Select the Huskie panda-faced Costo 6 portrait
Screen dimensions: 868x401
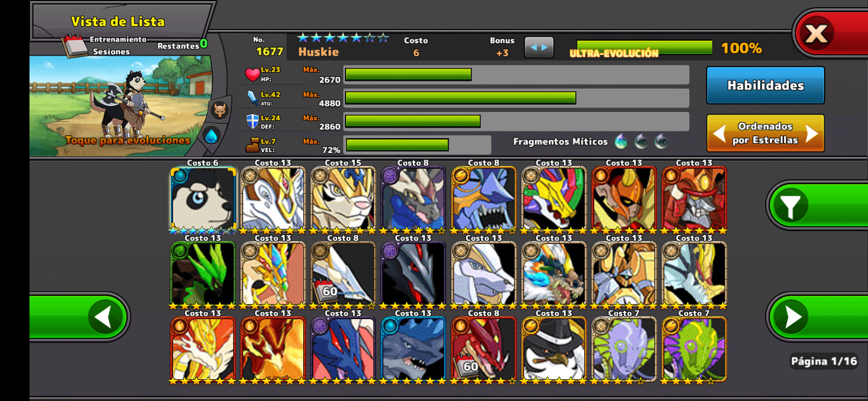pyautogui.click(x=203, y=198)
